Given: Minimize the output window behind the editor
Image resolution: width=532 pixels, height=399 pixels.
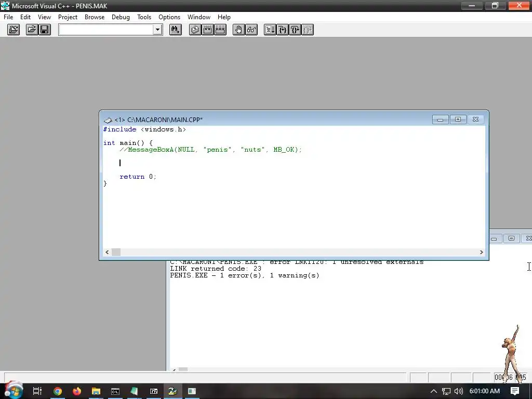Looking at the screenshot, I should (x=494, y=238).
